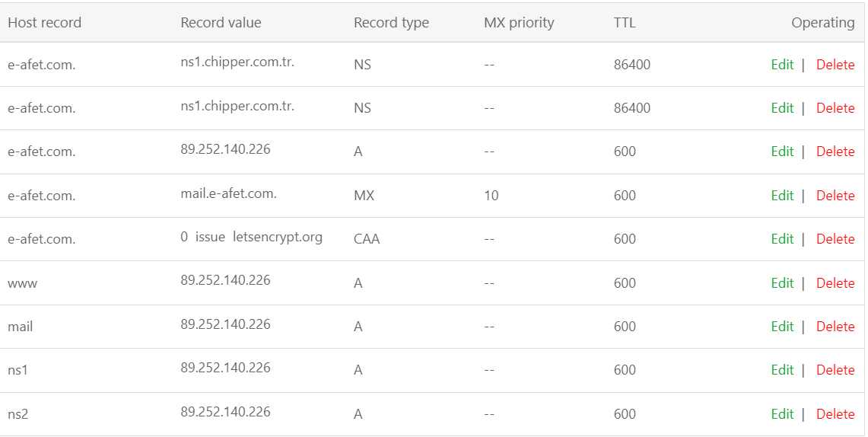Delete the ns2 host A record
The height and width of the screenshot is (437, 868).
point(835,414)
